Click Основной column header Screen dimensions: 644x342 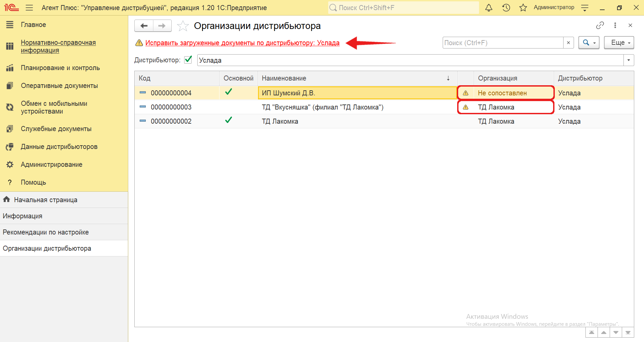pos(238,78)
